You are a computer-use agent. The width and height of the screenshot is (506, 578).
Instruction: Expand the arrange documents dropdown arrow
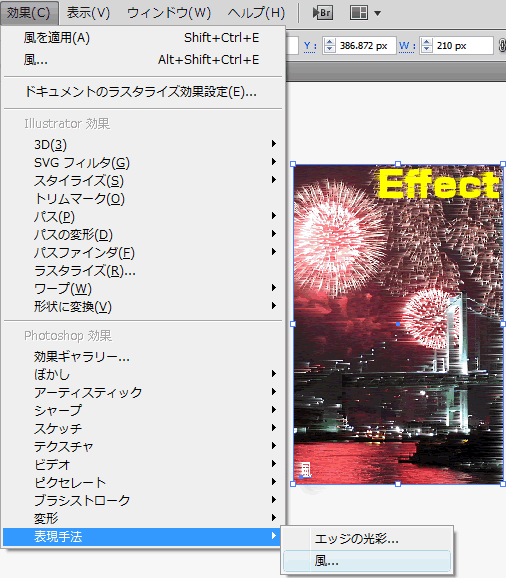coord(377,13)
